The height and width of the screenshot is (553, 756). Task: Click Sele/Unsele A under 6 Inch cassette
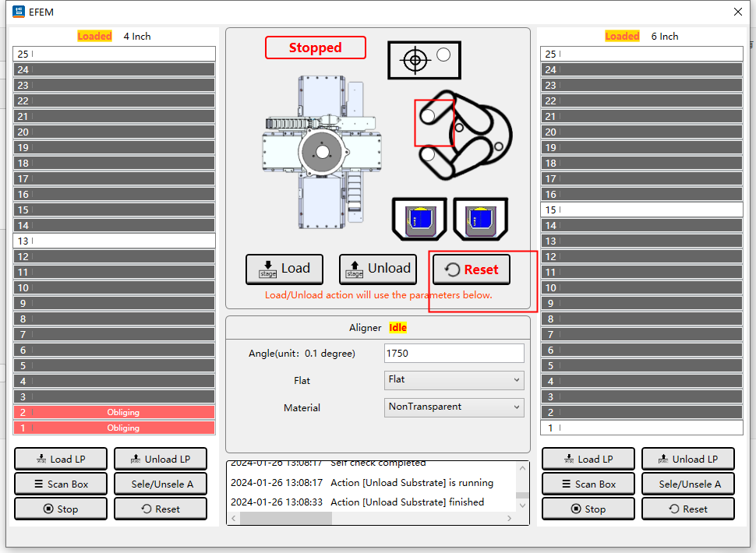pos(688,484)
